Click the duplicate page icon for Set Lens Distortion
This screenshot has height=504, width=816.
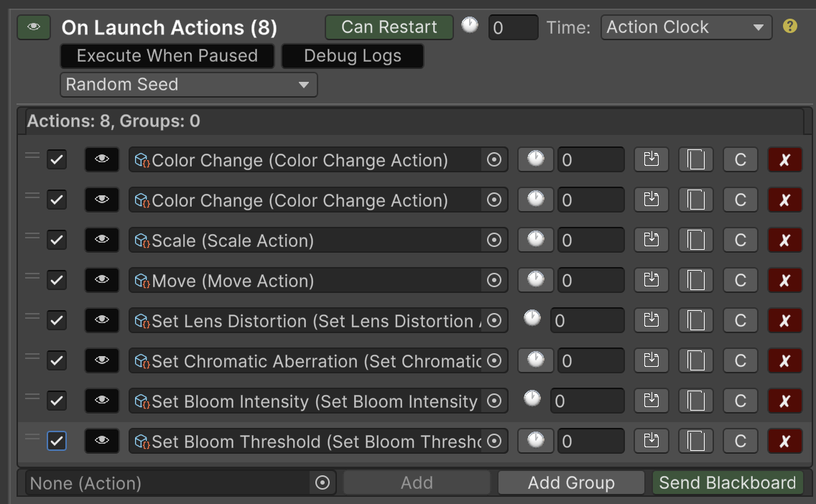click(695, 321)
